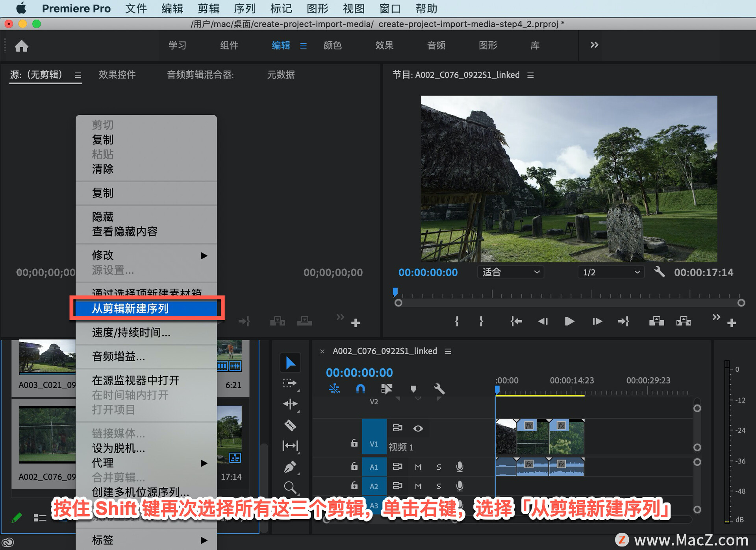Select the Slip tool
Viewport: 756px width, 550px height.
[290, 446]
